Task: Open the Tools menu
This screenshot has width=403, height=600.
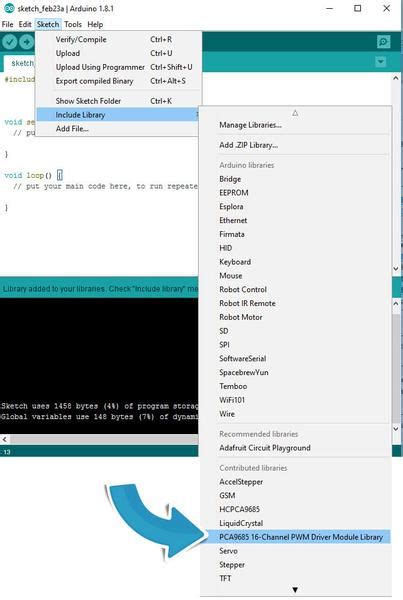Action: [73, 24]
